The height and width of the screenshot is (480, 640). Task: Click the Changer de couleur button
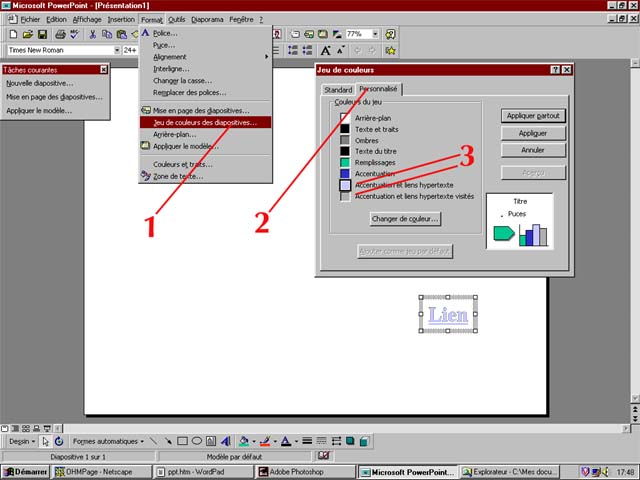point(405,218)
